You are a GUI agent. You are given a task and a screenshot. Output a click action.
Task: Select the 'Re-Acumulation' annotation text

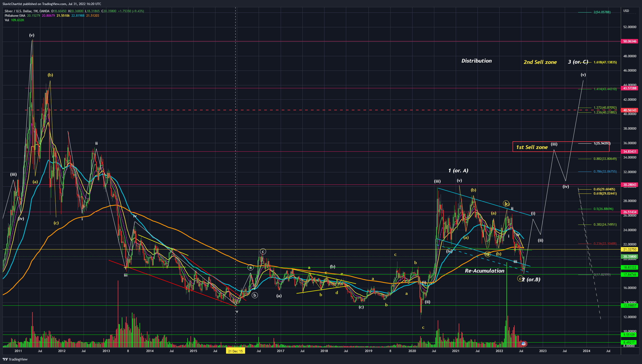tap(484, 271)
